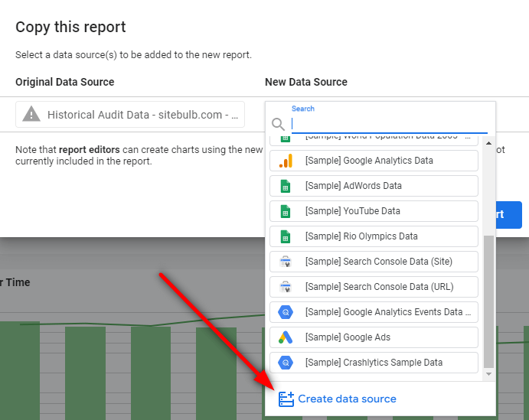529x420 pixels.
Task: Select [Sample] Crashlytics Sample Data source
Action: click(374, 363)
